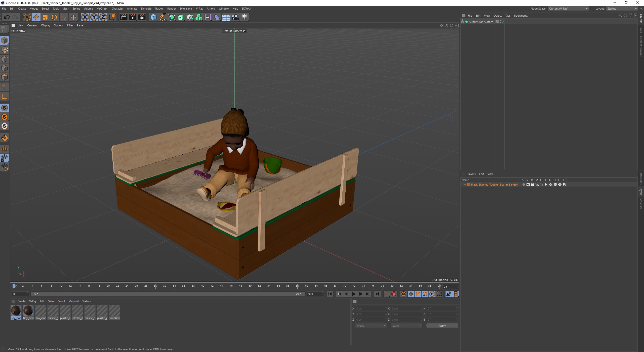Toggle Enable Snap magnet icon
The image size is (644, 352).
(5, 138)
